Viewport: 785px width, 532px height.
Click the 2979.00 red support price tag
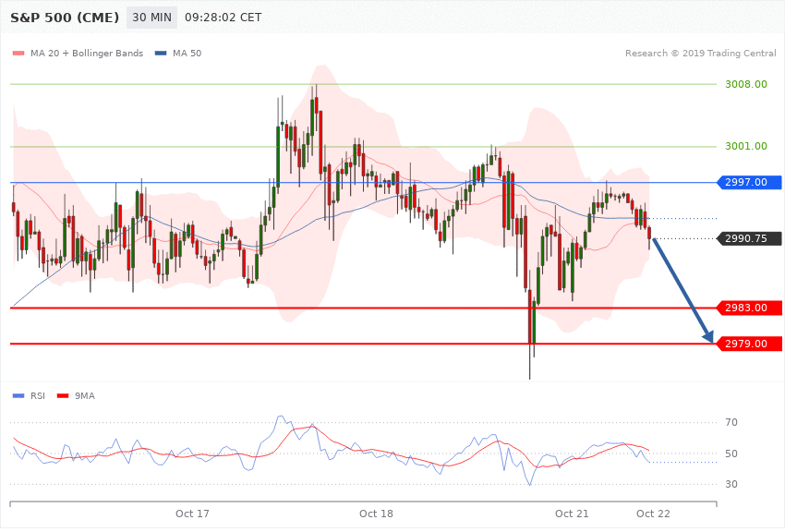(750, 344)
